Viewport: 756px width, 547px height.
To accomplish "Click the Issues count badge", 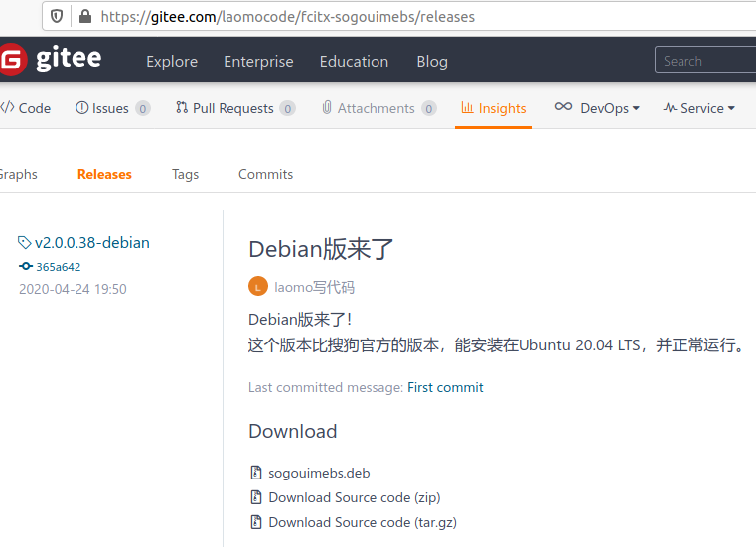I will 143,109.
